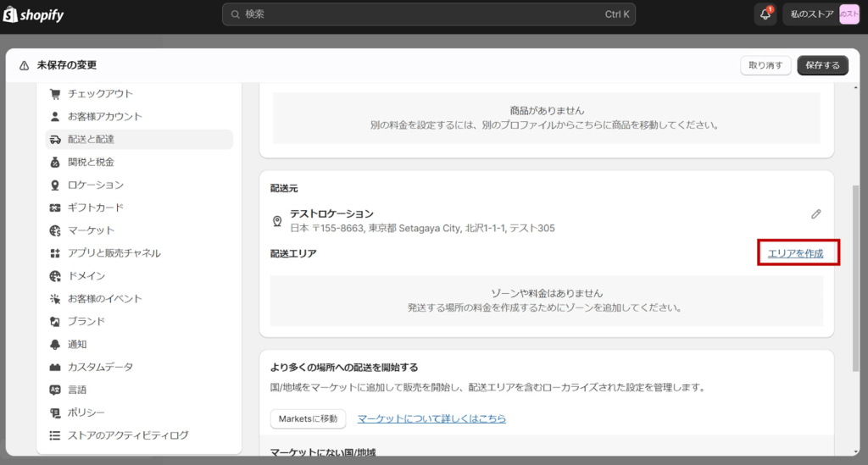The image size is (868, 465).
Task: Open the 私のストア account menu
Action: 821,14
